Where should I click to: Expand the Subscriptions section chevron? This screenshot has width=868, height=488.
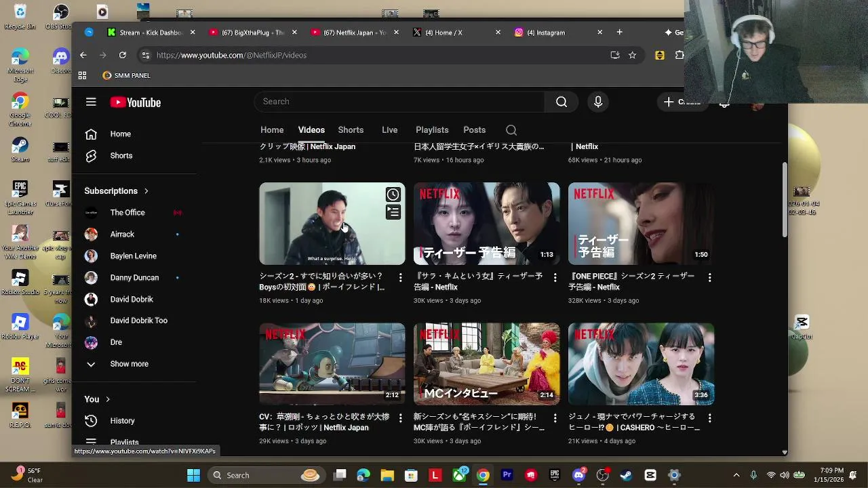click(x=146, y=191)
